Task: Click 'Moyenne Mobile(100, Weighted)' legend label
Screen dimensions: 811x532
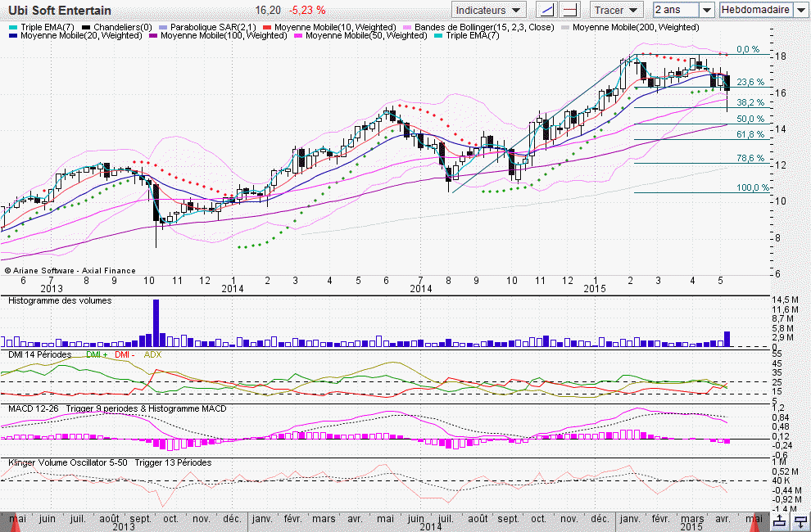Action: tap(224, 36)
